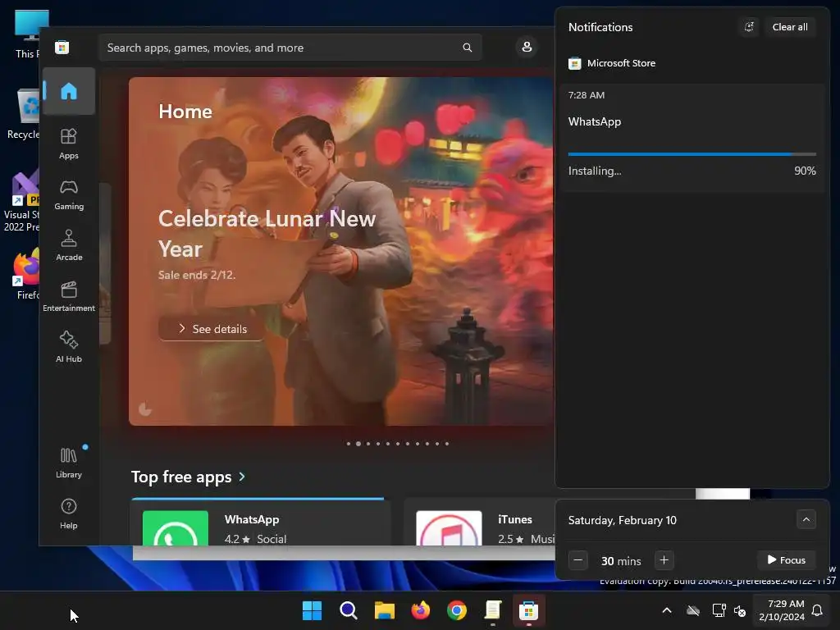Open the Store Library
The width and height of the screenshot is (840, 630).
[x=69, y=463]
